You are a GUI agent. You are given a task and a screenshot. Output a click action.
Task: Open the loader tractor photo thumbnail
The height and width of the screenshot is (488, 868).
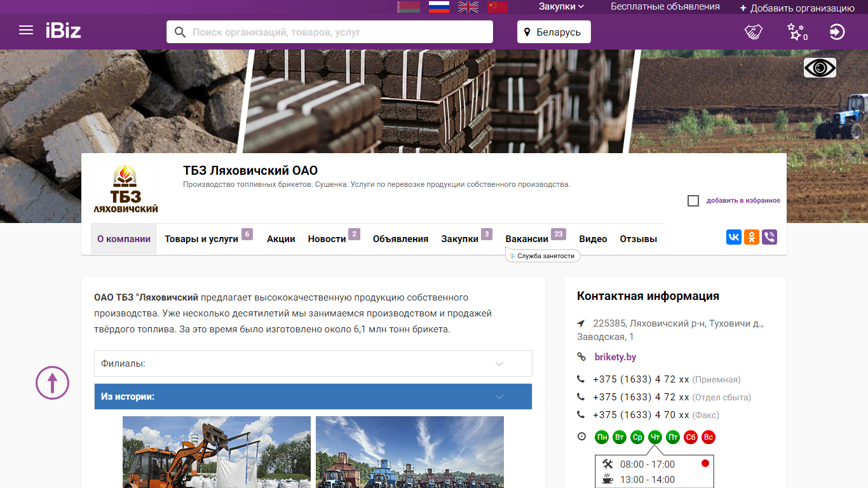217,452
